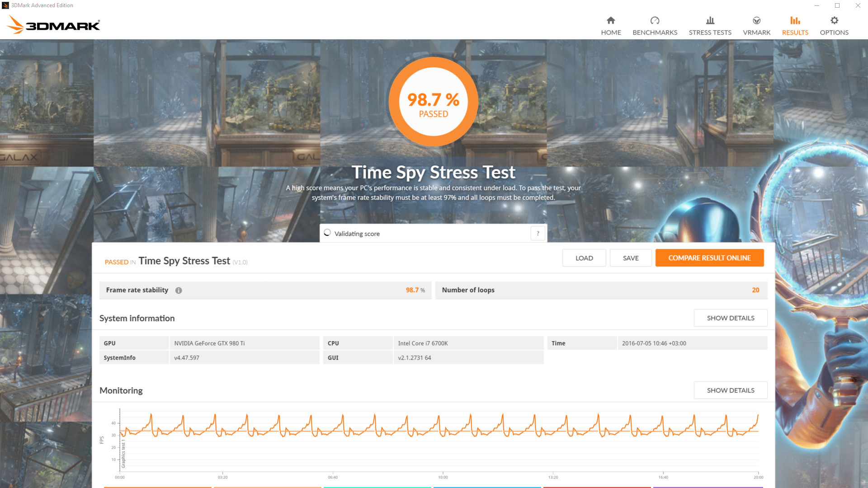Click the OPTIONS tab label
Image resolution: width=868 pixels, height=488 pixels.
pos(834,33)
